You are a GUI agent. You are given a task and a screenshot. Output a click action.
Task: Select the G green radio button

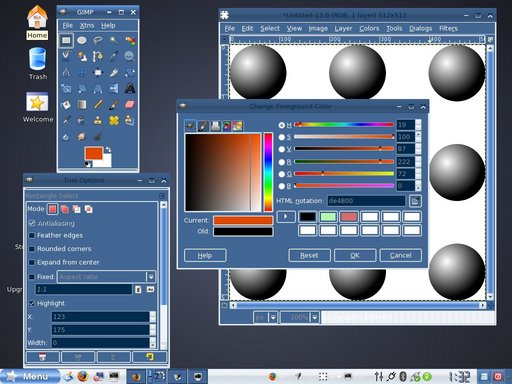(282, 174)
